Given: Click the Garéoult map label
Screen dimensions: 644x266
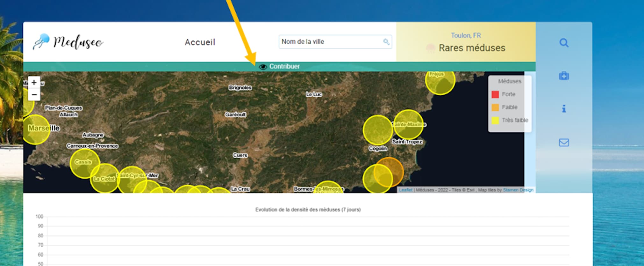Looking at the screenshot, I should pos(235,114).
